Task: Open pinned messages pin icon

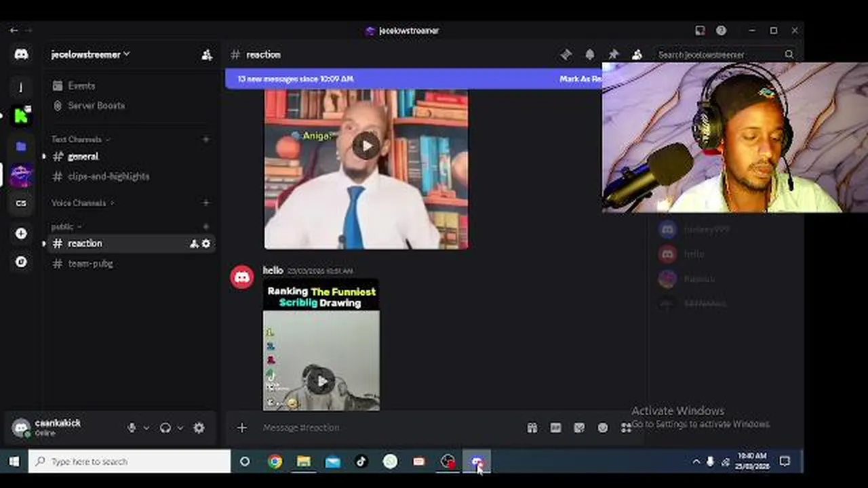Action: (613, 55)
